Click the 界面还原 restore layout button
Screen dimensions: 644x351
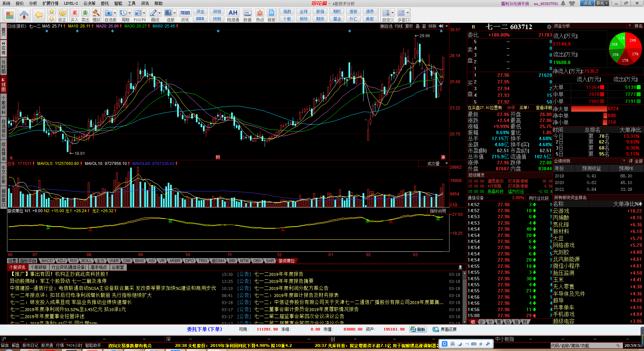pyautogui.click(x=445, y=329)
